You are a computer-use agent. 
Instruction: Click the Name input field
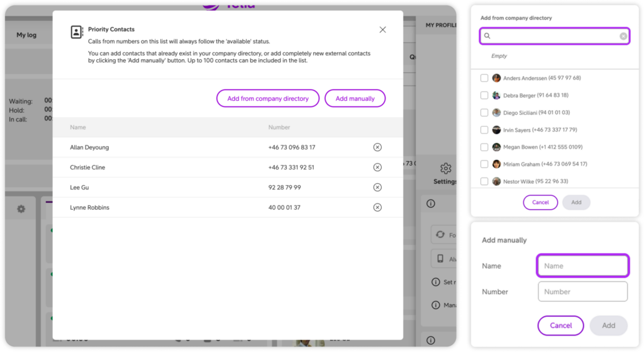pos(582,266)
